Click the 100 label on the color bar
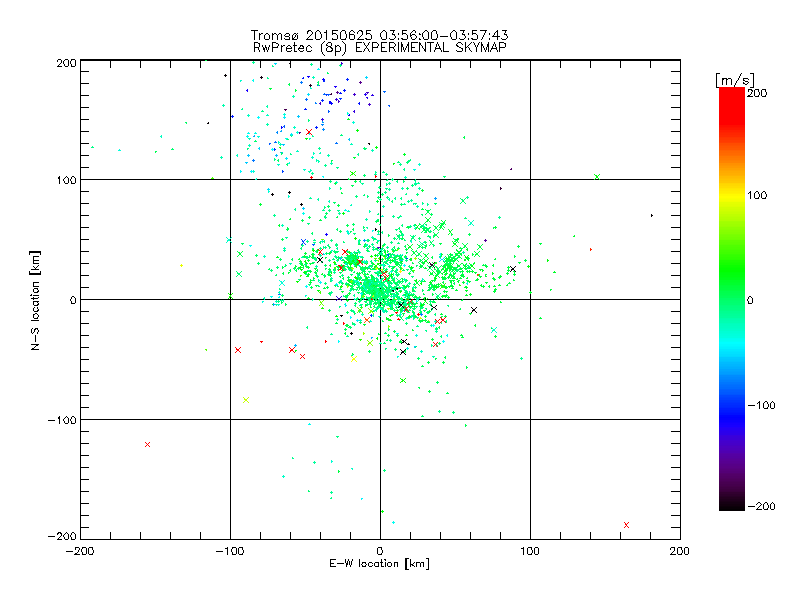 pos(757,195)
